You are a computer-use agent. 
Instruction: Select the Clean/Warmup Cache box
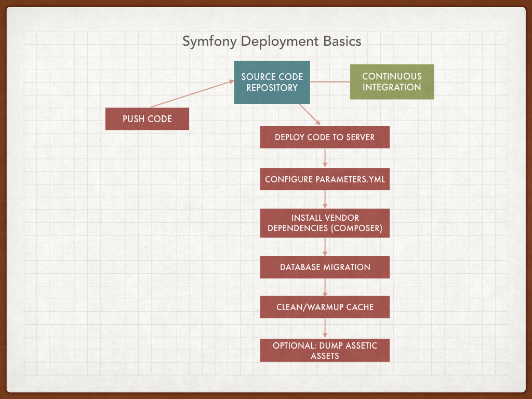(325, 307)
